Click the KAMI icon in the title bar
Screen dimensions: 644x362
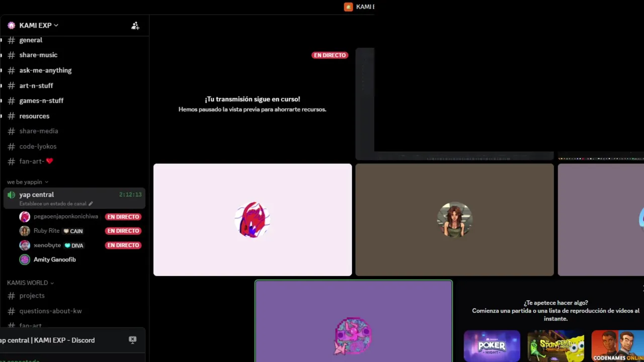pos(348,7)
